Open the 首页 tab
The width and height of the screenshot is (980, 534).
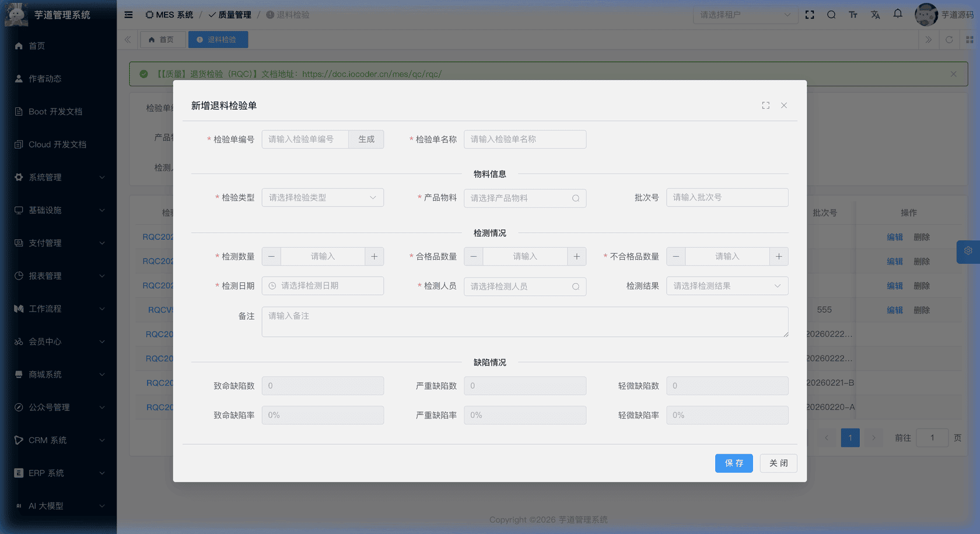click(x=162, y=40)
